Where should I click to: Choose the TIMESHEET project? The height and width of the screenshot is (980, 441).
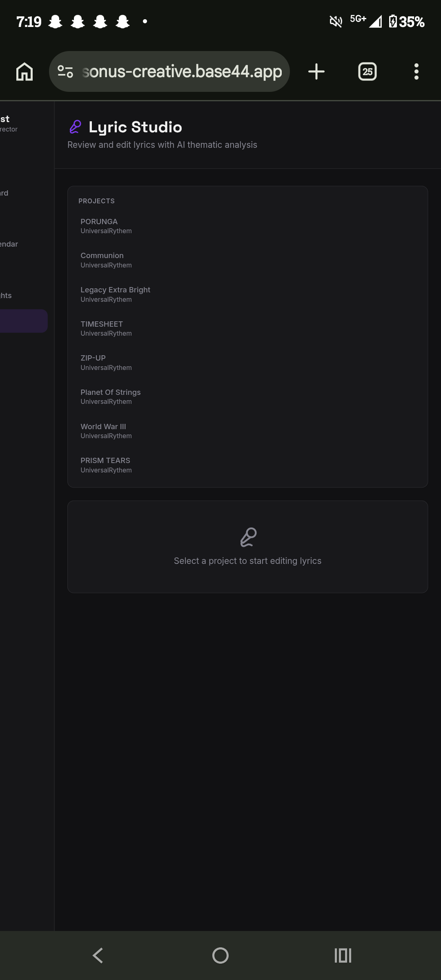click(247, 328)
